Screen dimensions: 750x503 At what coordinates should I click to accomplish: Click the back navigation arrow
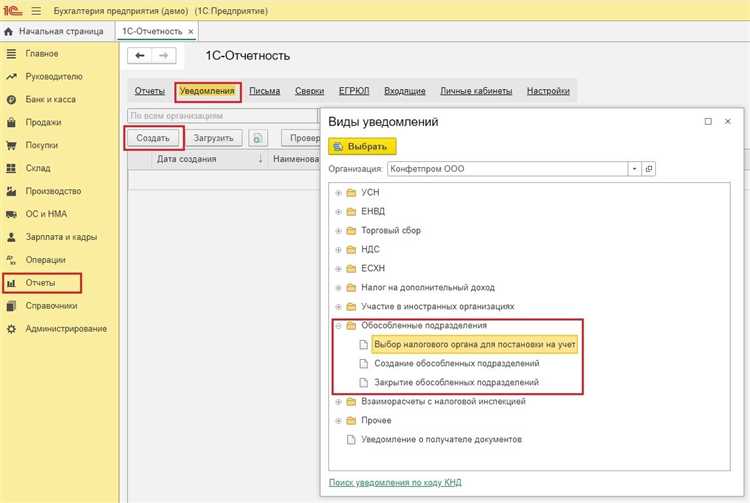[140, 55]
